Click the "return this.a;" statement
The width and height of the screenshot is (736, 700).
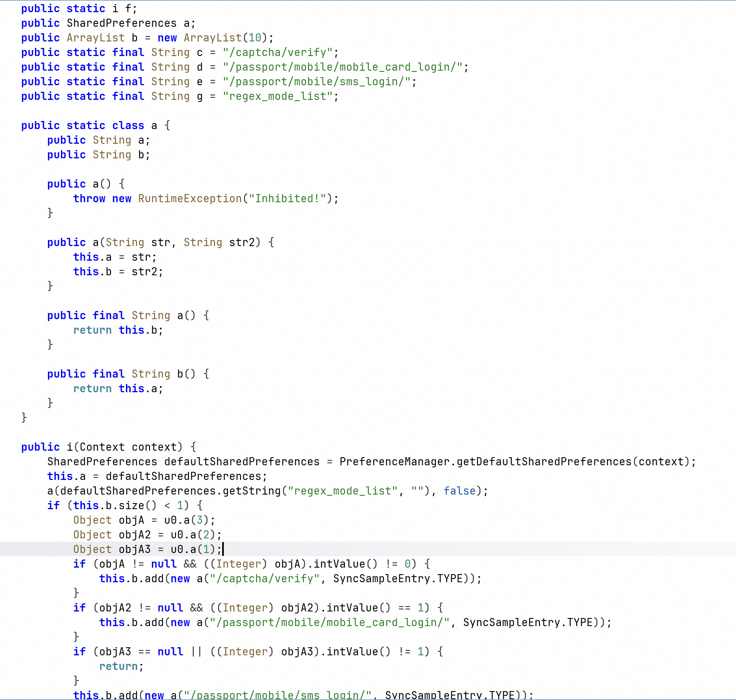point(118,389)
